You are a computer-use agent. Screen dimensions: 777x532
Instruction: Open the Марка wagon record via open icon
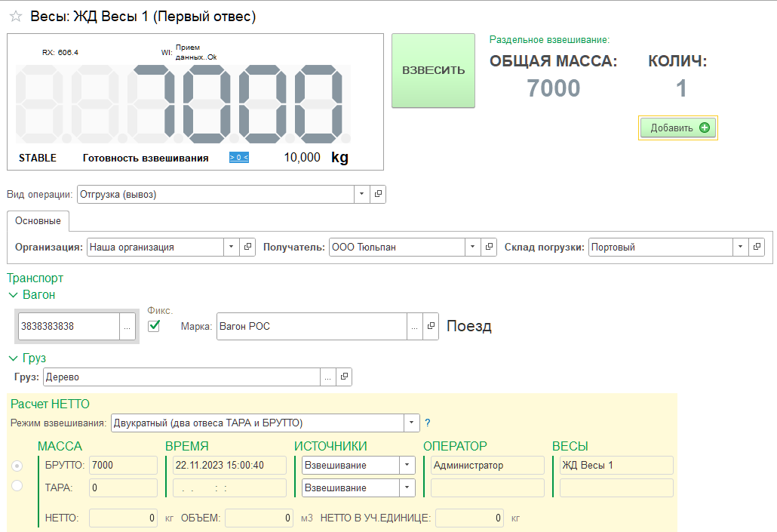[x=431, y=327]
